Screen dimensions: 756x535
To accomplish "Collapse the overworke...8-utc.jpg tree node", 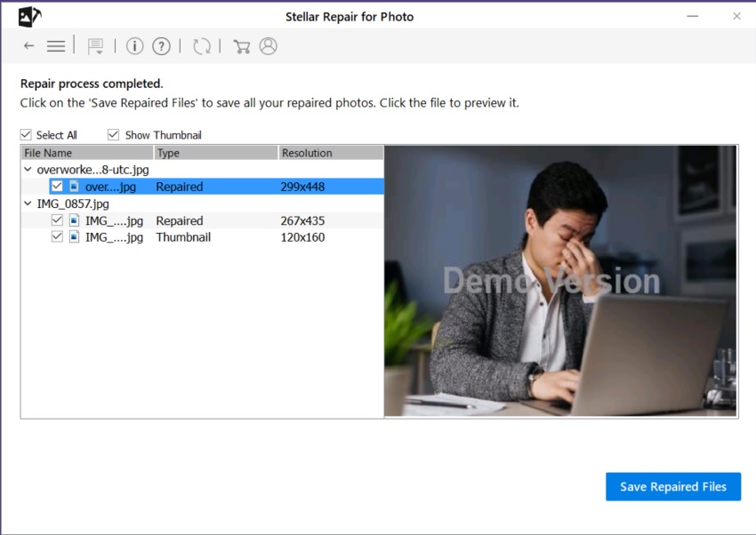I will (x=28, y=170).
